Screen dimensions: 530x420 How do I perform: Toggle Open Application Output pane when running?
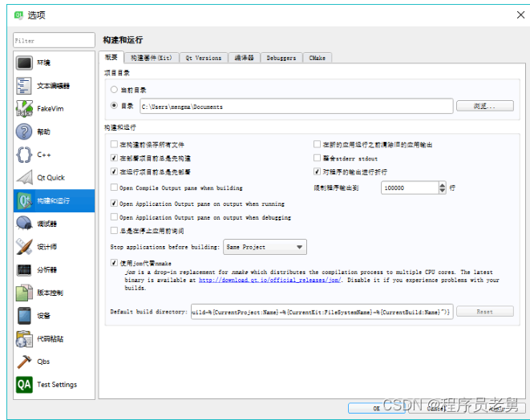point(114,203)
